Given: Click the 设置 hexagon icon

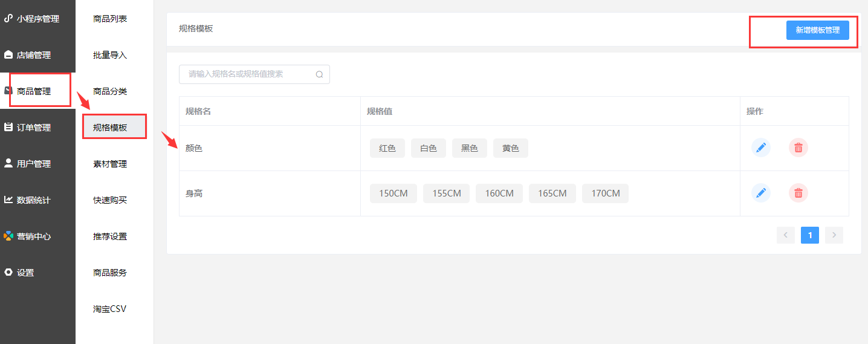Looking at the screenshot, I should (8, 272).
